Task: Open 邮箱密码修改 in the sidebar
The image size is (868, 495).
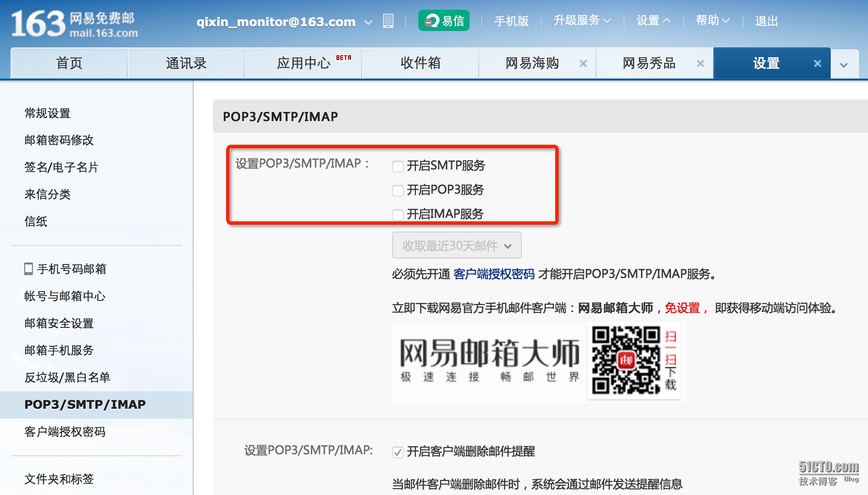Action: [x=59, y=140]
